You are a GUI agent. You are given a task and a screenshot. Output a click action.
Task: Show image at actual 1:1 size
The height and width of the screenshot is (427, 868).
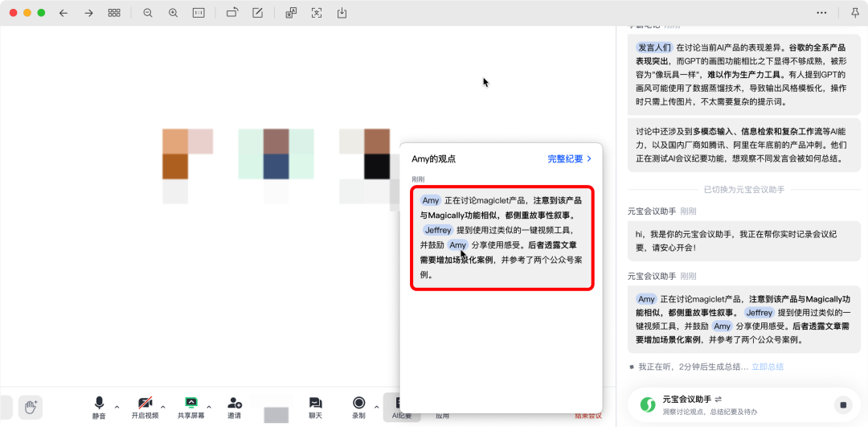pos(199,14)
